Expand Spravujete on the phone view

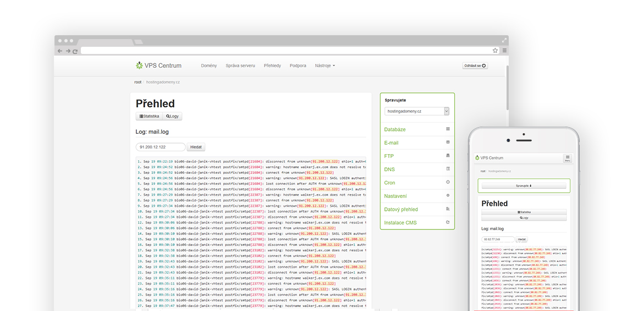click(524, 186)
